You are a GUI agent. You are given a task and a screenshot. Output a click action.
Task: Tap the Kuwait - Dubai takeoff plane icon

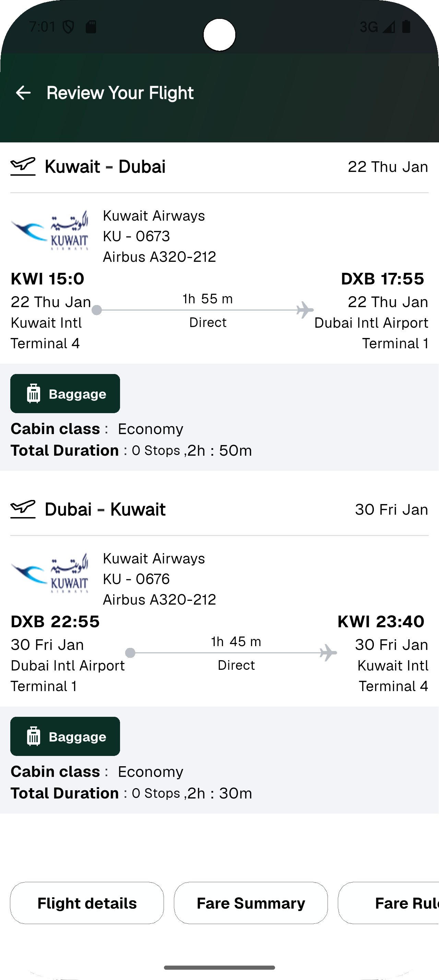[23, 166]
